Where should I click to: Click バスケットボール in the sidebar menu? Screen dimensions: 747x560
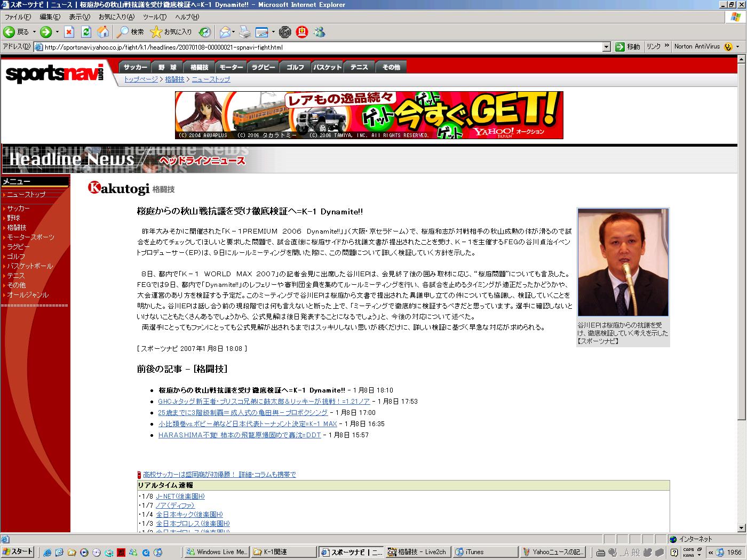point(30,266)
